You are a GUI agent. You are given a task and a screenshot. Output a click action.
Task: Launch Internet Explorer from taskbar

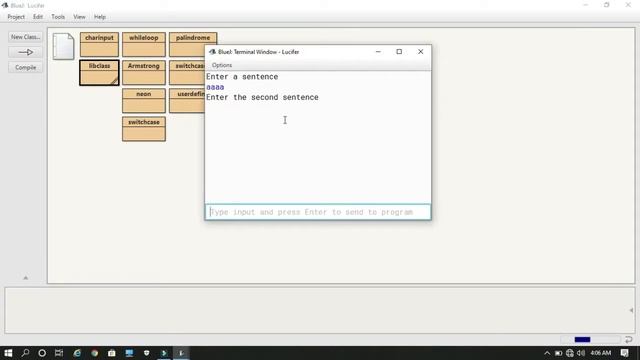coord(77,353)
